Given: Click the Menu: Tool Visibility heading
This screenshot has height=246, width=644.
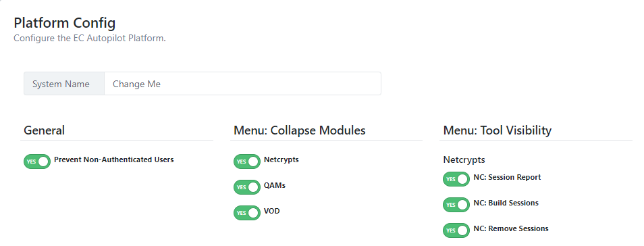Looking at the screenshot, I should 498,130.
